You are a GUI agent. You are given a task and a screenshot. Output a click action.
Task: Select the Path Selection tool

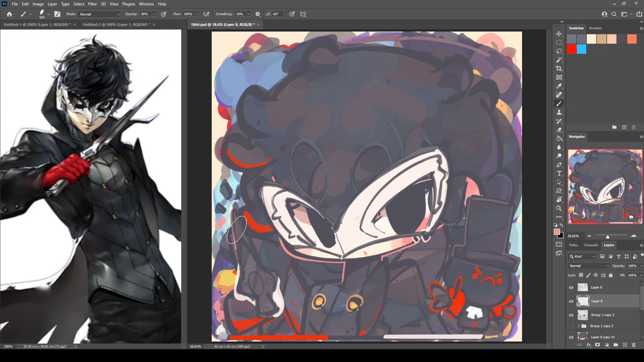(x=559, y=182)
